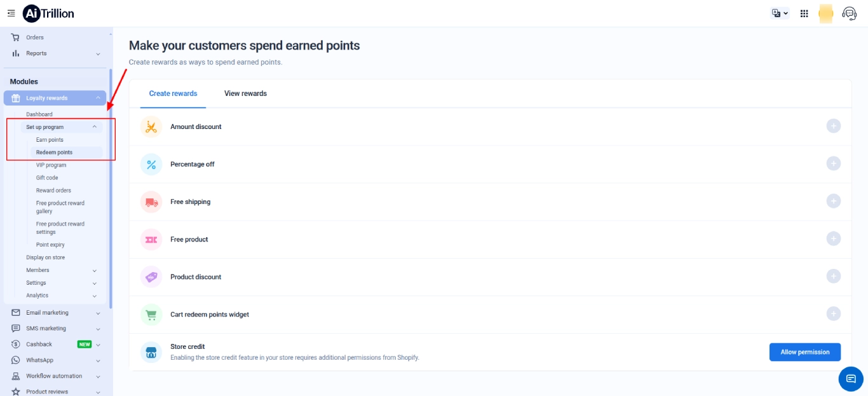Image resolution: width=868 pixels, height=396 pixels.
Task: Open the language translate selector in header
Action: pyautogui.click(x=780, y=13)
